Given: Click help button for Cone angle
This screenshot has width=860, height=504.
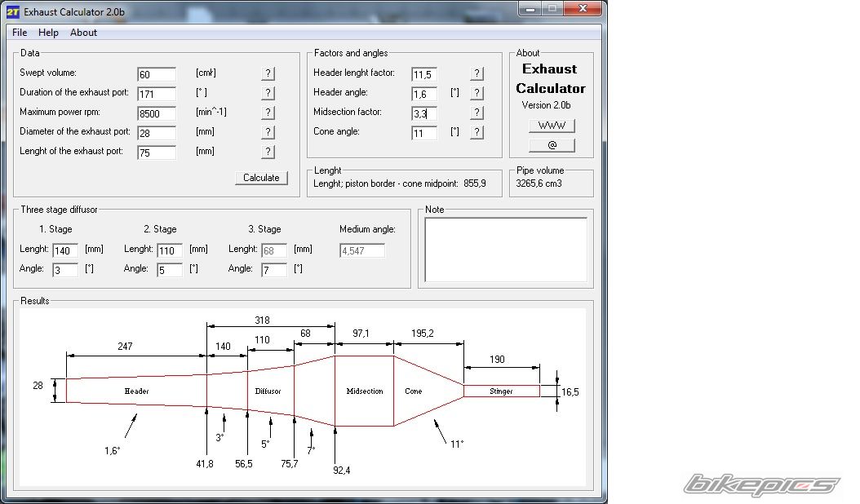Looking at the screenshot, I should click(477, 132).
